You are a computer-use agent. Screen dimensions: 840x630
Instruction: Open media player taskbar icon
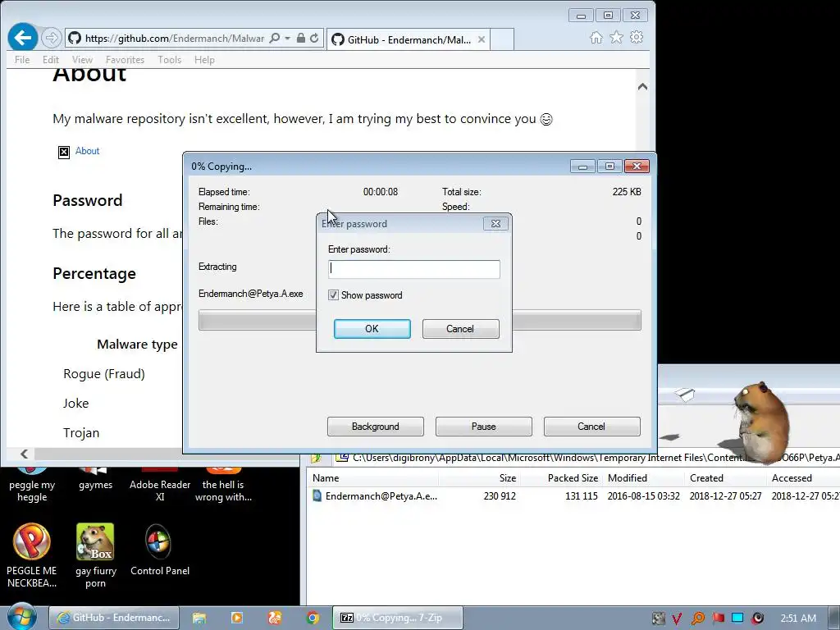(x=237, y=618)
